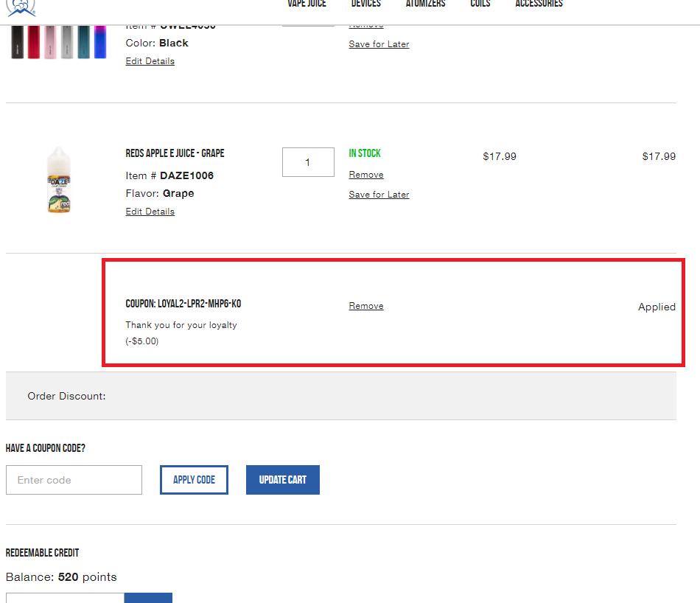700x603 pixels.
Task: Click the Flavor: Grape text
Action: pos(160,193)
